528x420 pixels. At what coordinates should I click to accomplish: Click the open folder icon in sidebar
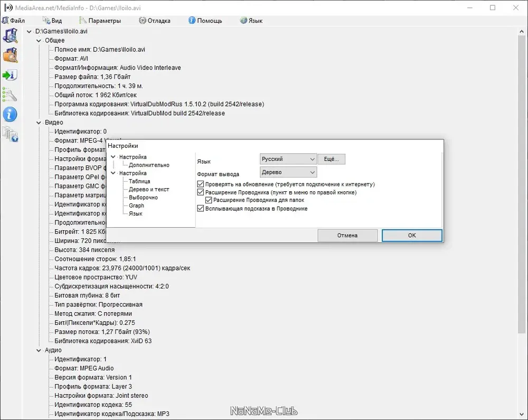click(x=11, y=55)
